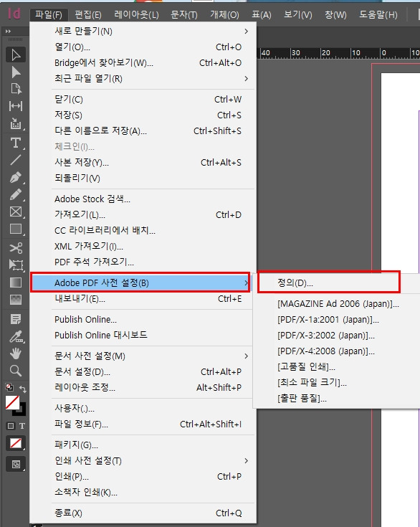Viewport: 420px width, 527px height.
Task: Select the Rectangle tool
Action: (16, 229)
